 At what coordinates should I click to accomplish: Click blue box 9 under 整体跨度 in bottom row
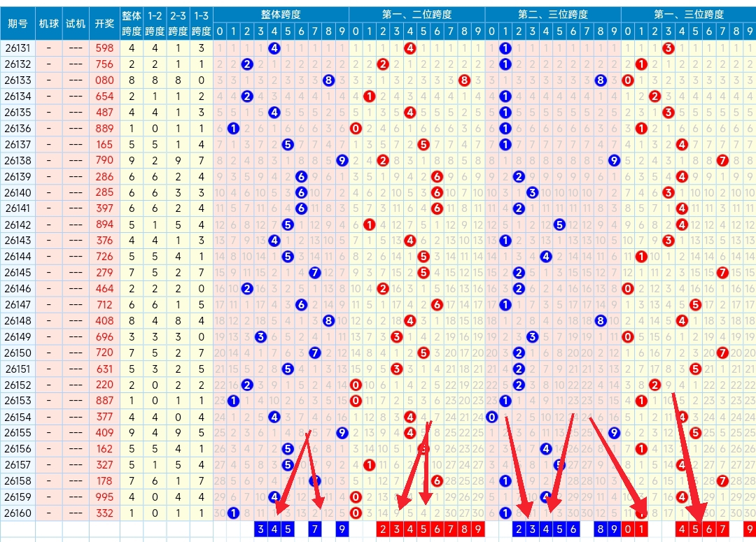[342, 529]
